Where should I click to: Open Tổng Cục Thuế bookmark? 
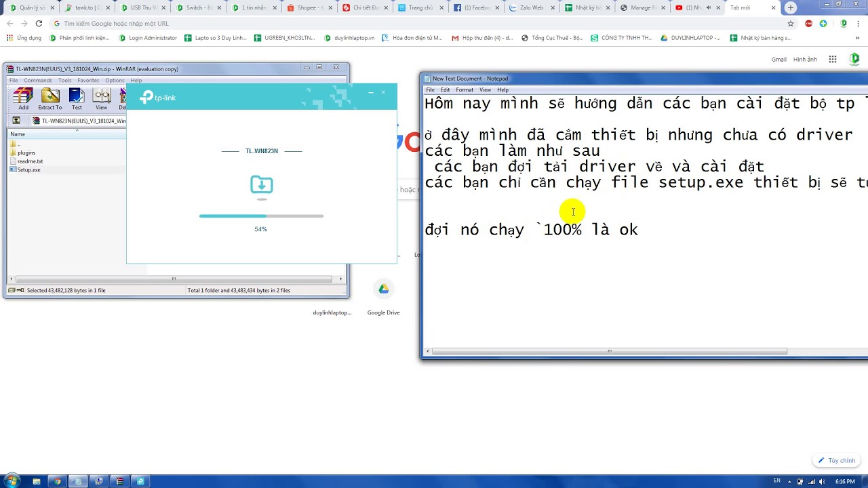(x=552, y=38)
